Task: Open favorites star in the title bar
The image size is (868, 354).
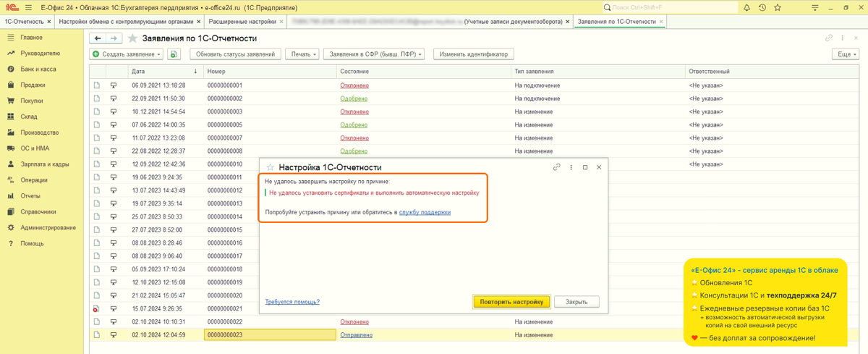Action: tap(778, 7)
